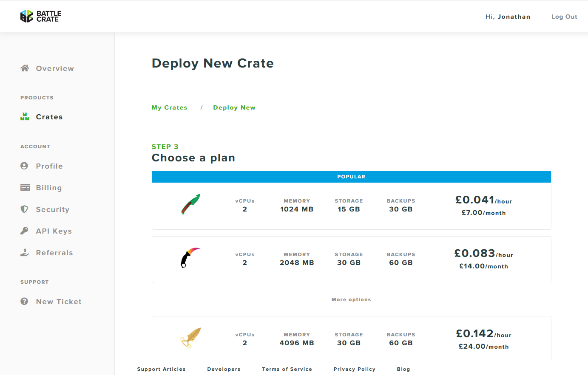Open the Developers footer link
Screen dimensions: 588x375
[x=224, y=369]
